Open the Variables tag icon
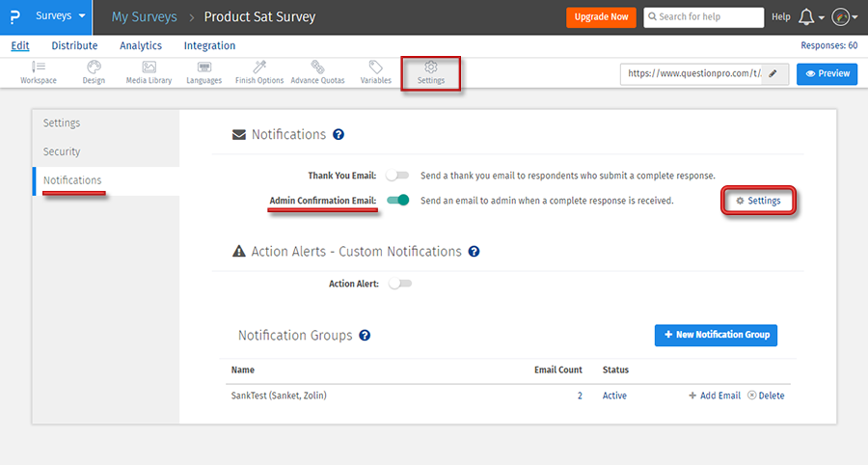This screenshot has width=868, height=465. pyautogui.click(x=375, y=68)
